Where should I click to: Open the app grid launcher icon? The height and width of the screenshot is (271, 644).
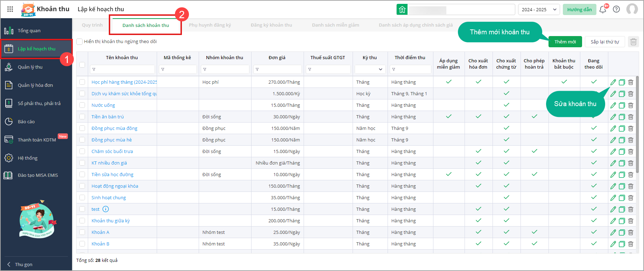(x=10, y=9)
